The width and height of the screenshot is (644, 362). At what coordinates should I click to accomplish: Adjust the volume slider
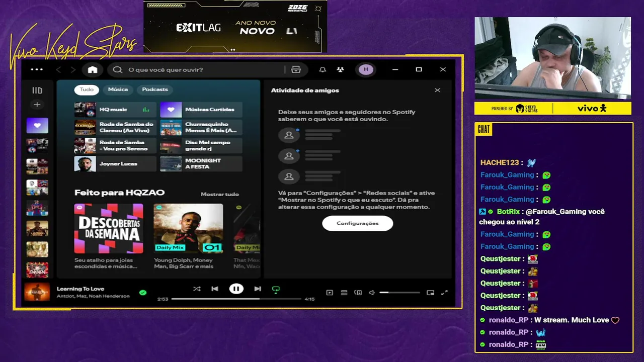click(x=399, y=292)
